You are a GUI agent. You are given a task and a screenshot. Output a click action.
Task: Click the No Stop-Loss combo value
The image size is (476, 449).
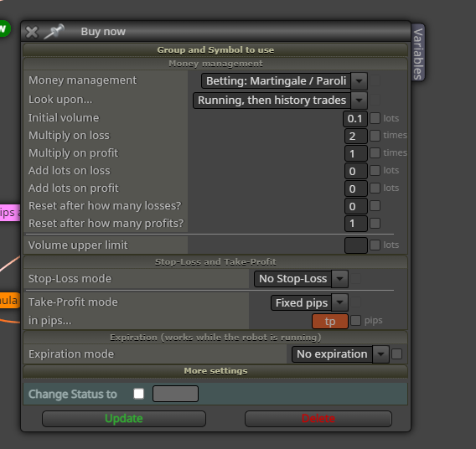292,279
